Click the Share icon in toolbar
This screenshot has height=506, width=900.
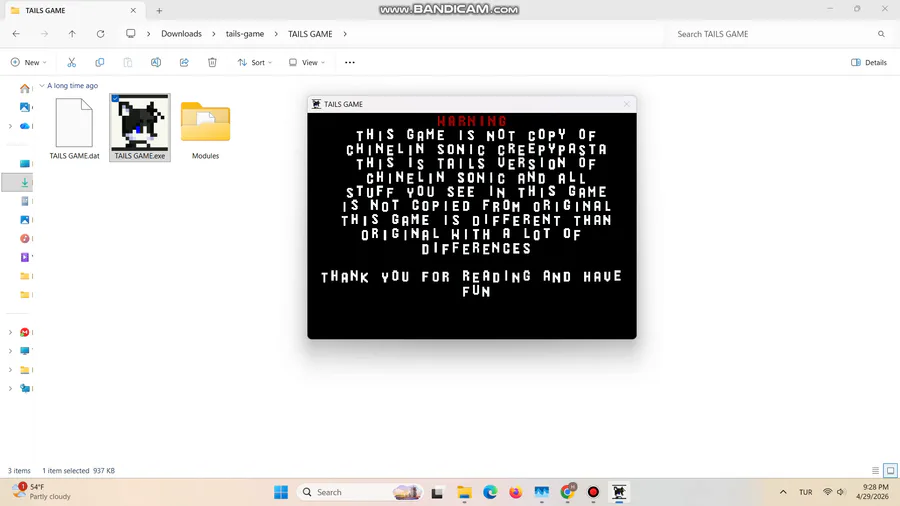pyautogui.click(x=184, y=63)
